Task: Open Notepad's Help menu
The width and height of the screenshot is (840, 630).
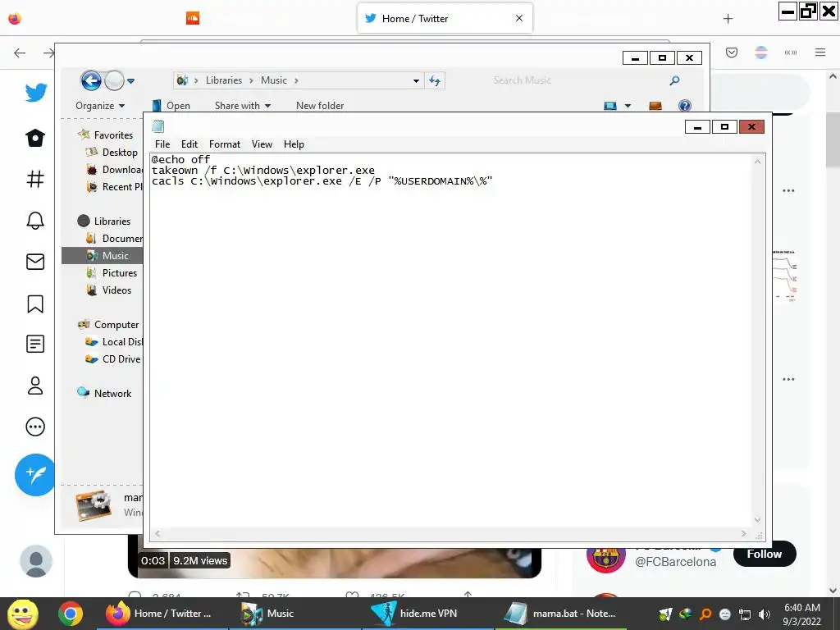Action: point(294,144)
